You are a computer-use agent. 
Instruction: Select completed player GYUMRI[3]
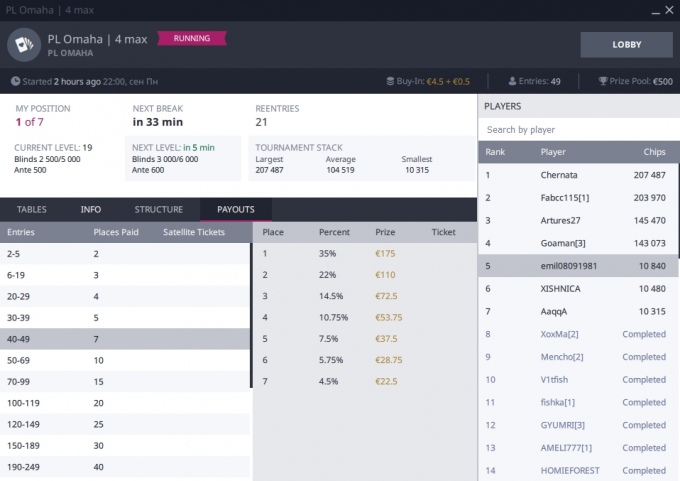[578, 425]
